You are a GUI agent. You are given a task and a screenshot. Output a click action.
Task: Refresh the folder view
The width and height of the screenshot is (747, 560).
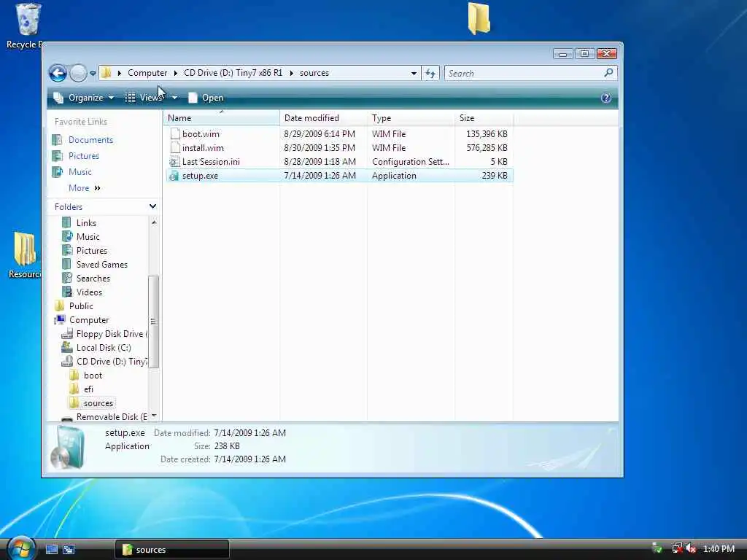pos(430,74)
